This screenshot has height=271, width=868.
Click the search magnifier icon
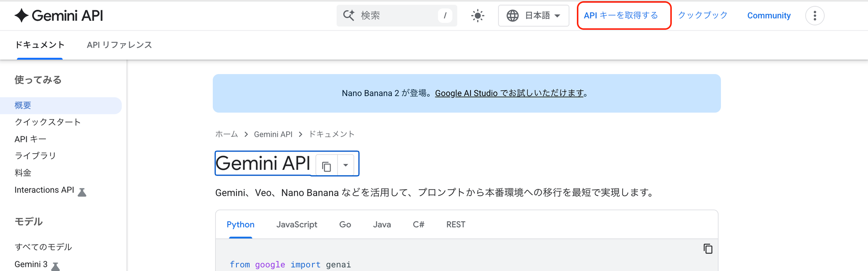(349, 16)
